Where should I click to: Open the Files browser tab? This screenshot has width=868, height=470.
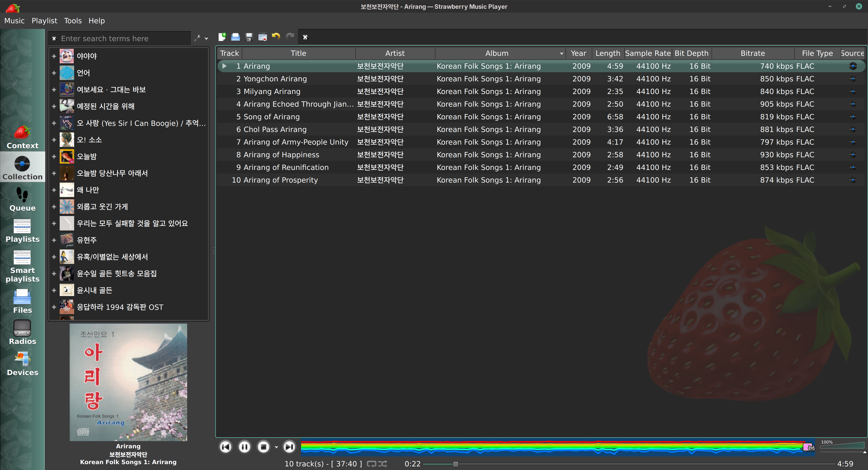click(x=22, y=301)
